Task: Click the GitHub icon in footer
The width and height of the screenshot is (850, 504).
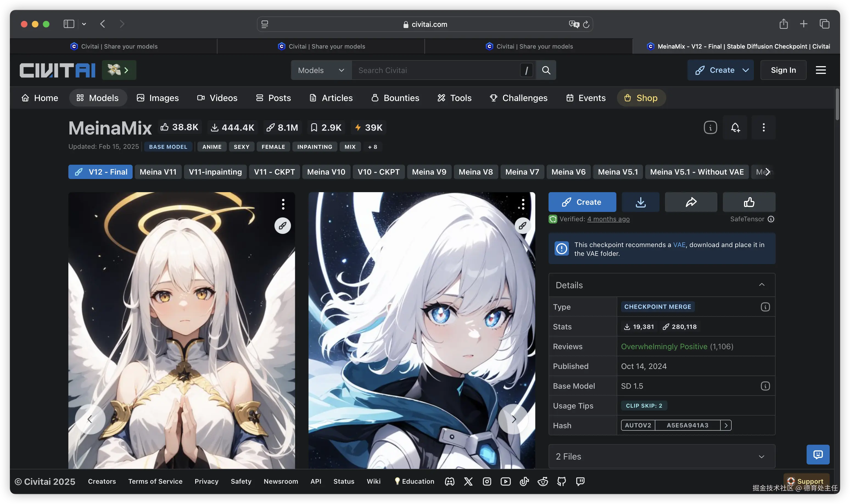Action: (561, 481)
